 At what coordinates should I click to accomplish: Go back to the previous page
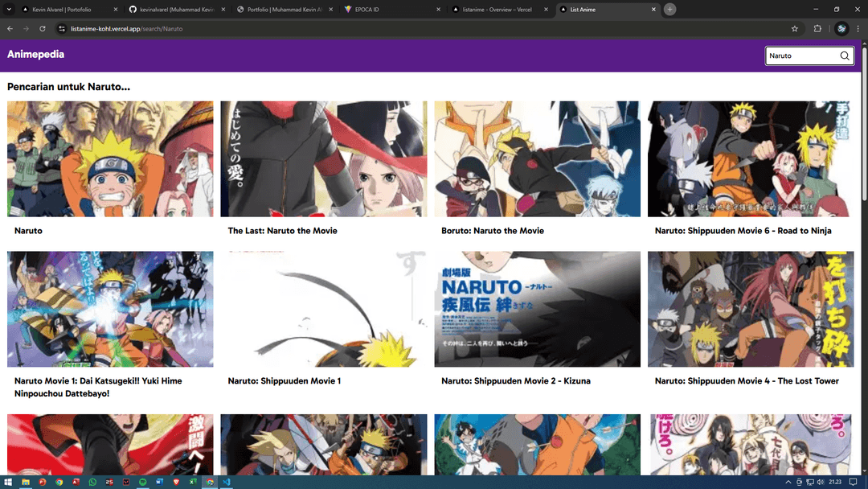click(x=10, y=28)
